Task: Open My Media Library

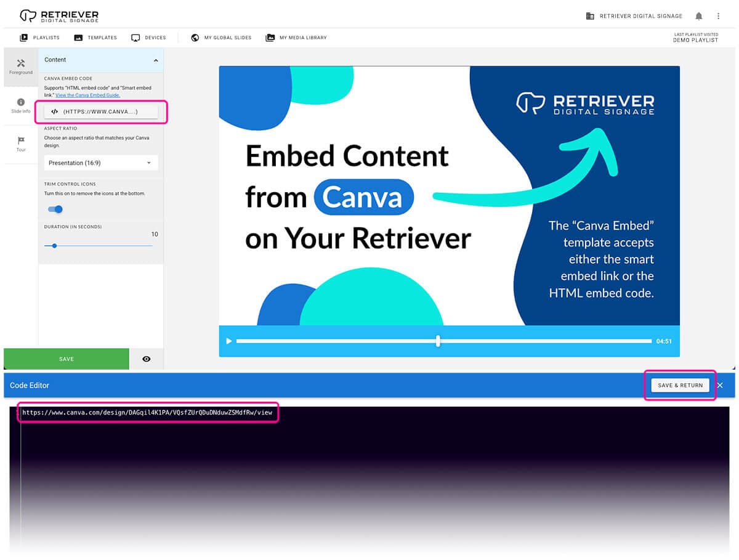Action: click(296, 38)
